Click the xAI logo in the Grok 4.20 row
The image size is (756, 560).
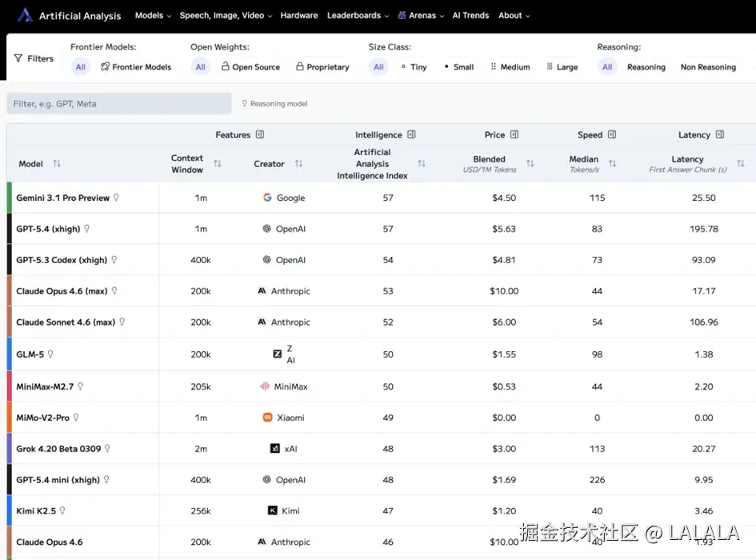(x=274, y=448)
